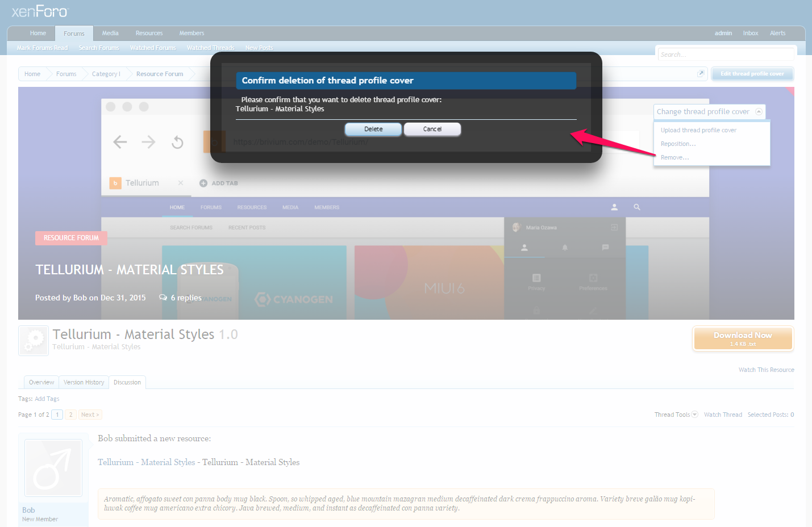Click Bob username under avatar
This screenshot has height=527, width=812.
click(x=28, y=510)
